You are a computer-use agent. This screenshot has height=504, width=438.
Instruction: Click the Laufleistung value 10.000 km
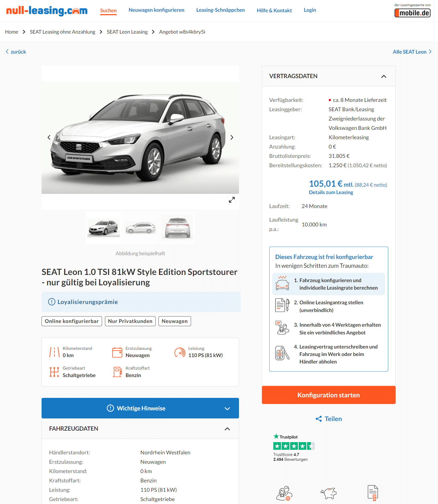pos(314,225)
